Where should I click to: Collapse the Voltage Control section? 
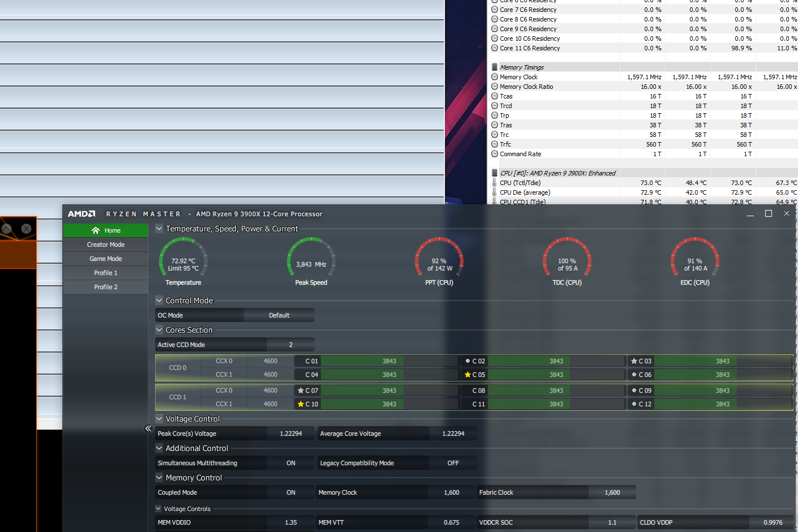[159, 419]
